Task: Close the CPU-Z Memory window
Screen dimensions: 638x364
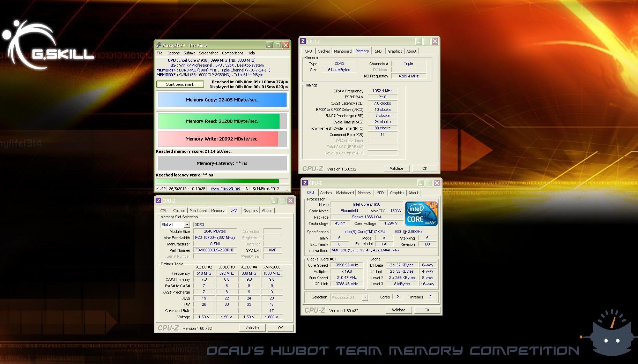Action: (435, 41)
